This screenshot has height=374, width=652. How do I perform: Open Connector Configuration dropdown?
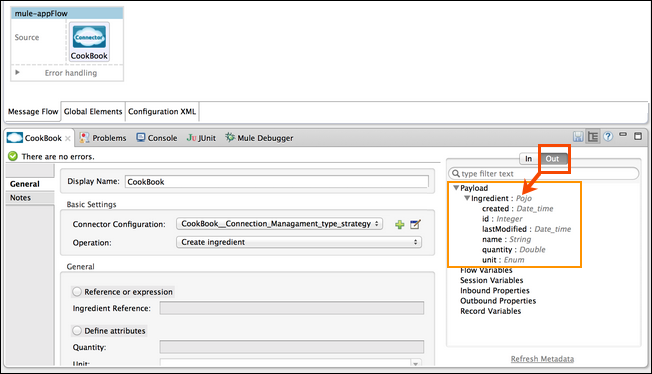point(279,224)
